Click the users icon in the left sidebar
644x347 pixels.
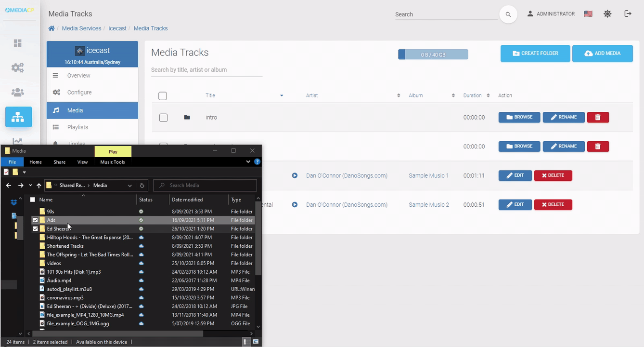[x=17, y=92]
